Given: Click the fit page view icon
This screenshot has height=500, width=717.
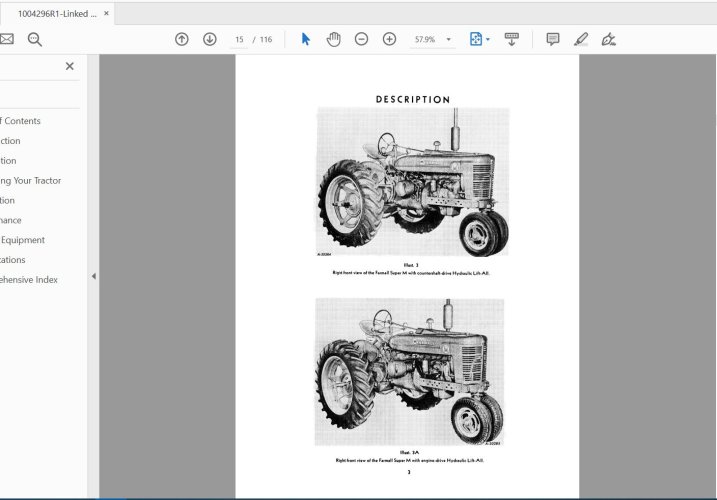Looking at the screenshot, I should (476, 39).
